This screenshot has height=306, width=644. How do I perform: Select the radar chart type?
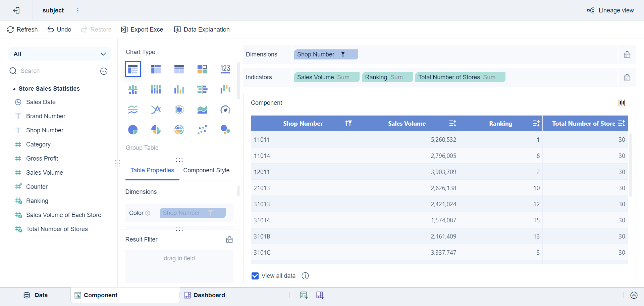[x=179, y=109]
